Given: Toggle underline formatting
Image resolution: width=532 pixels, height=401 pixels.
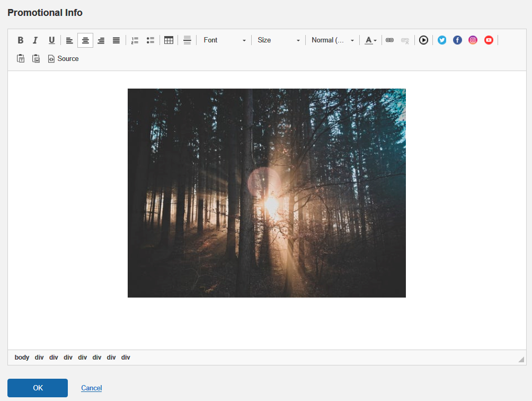Looking at the screenshot, I should (51, 40).
